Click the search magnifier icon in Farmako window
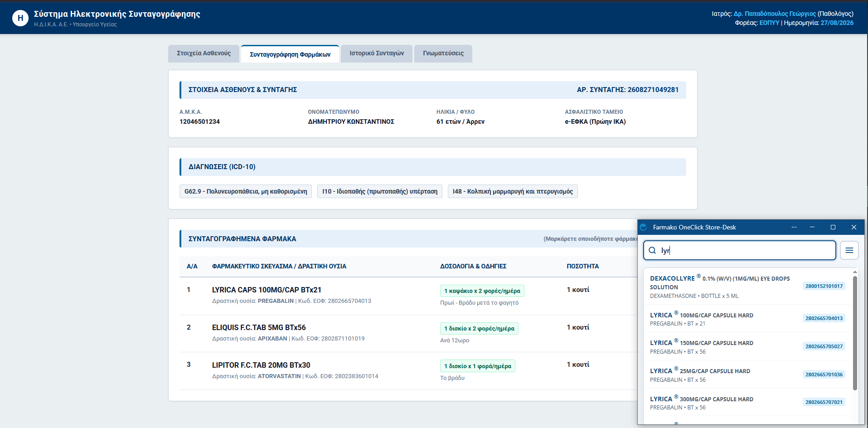This screenshot has width=868, height=428. (x=652, y=250)
